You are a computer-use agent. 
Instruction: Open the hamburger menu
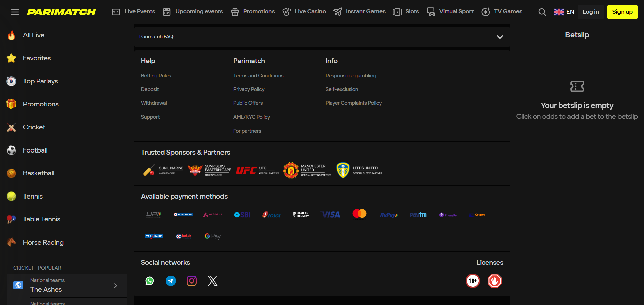pos(15,12)
